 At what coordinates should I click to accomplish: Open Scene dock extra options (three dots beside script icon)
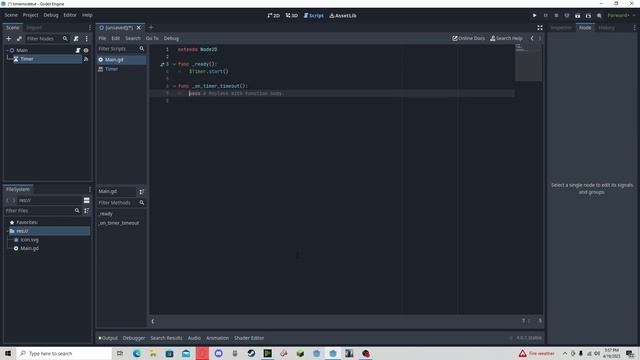point(87,38)
